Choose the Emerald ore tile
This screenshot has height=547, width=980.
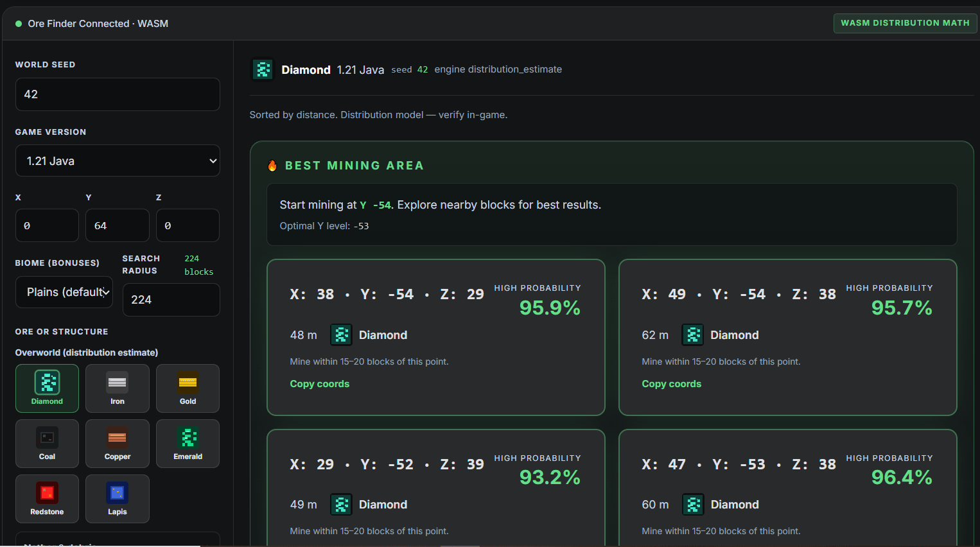[x=188, y=444]
